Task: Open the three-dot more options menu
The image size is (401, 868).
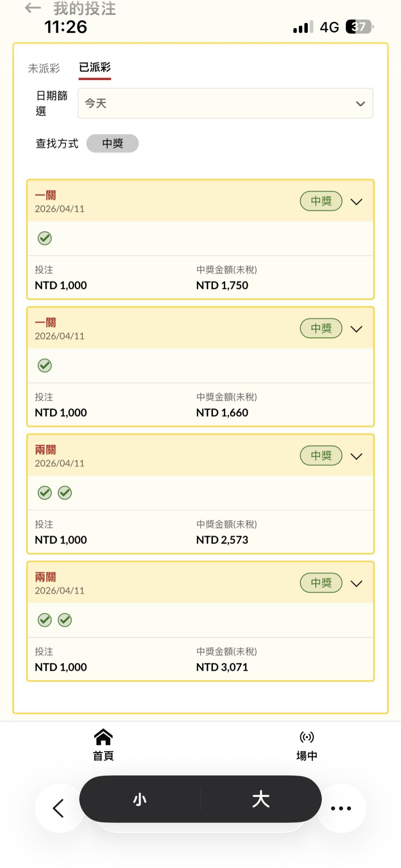Action: tap(341, 808)
